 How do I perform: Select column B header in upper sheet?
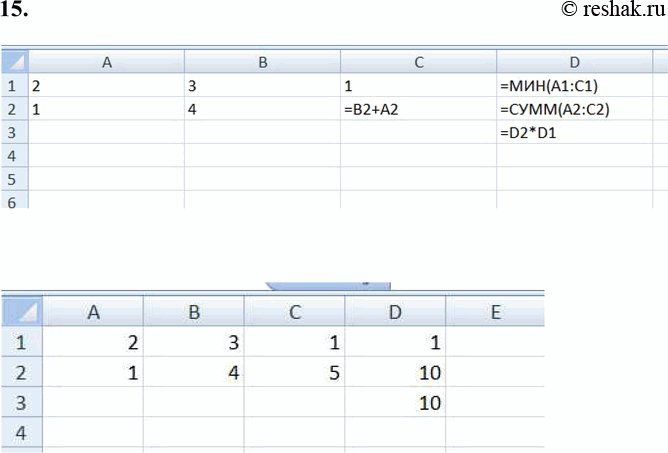tap(262, 62)
